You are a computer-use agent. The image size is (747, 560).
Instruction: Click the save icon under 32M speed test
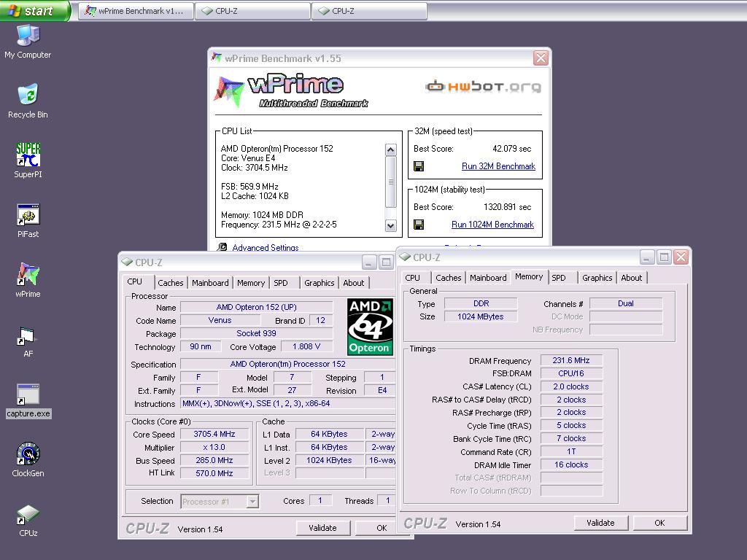point(419,166)
